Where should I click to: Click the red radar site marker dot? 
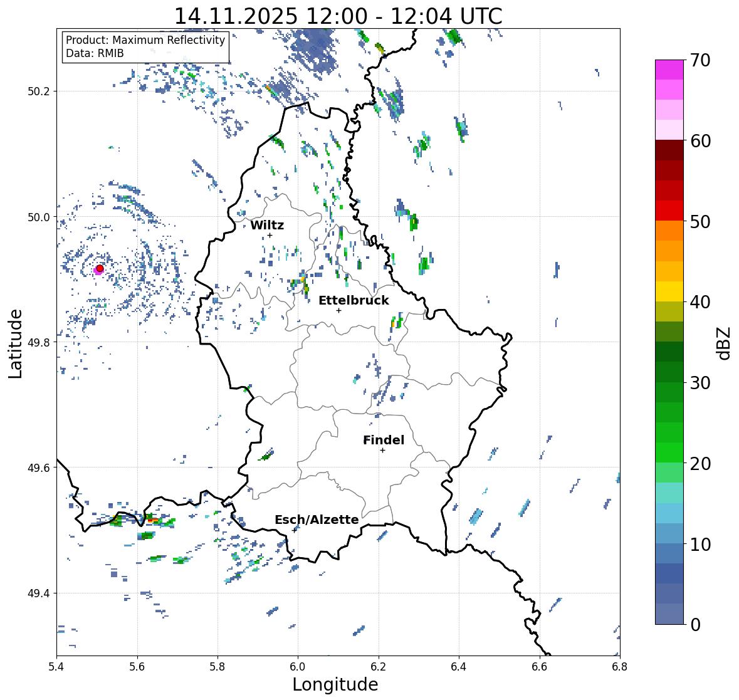pyautogui.click(x=100, y=268)
